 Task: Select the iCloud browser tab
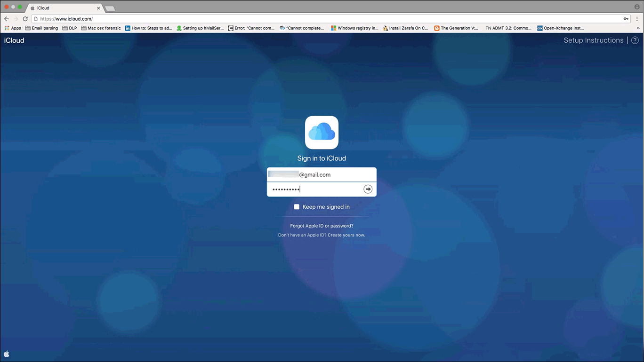point(64,8)
